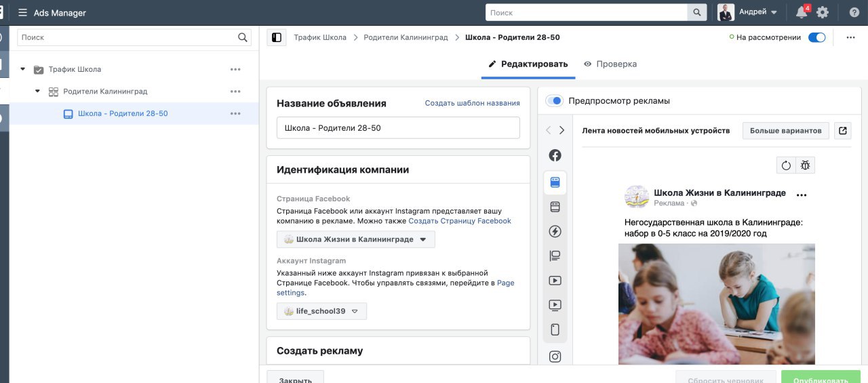
Task: Select the in-stream video play placement icon
Action: [x=555, y=281]
